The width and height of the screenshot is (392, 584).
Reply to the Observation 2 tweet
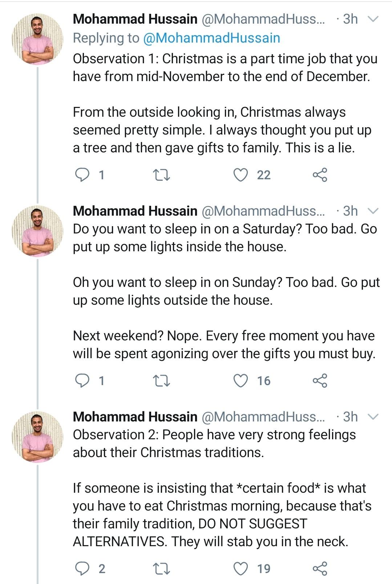82,568
